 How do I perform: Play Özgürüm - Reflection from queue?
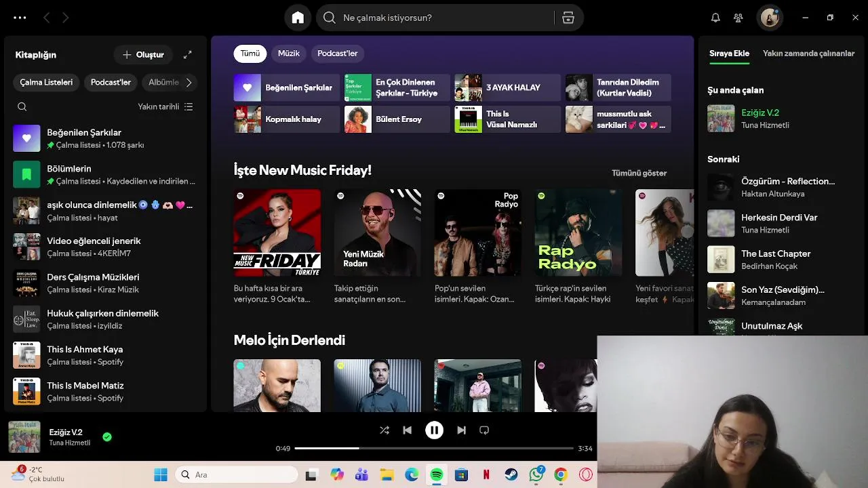[x=780, y=187]
